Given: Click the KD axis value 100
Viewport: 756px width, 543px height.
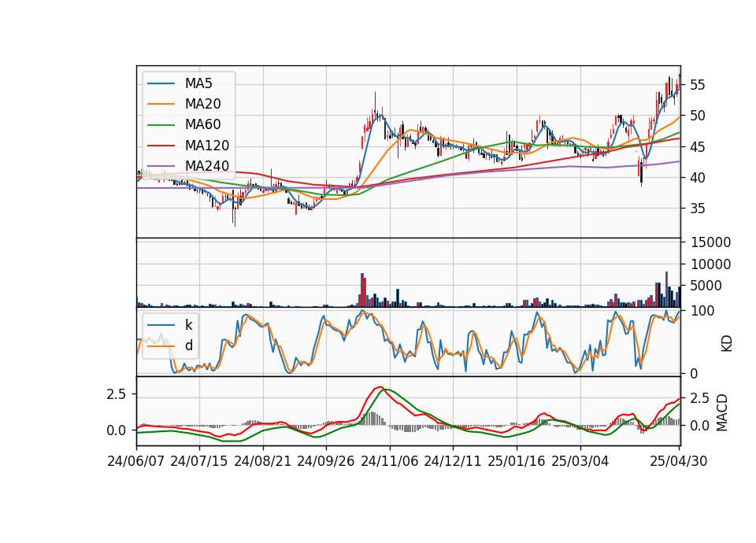Looking at the screenshot, I should pyautogui.click(x=702, y=311).
